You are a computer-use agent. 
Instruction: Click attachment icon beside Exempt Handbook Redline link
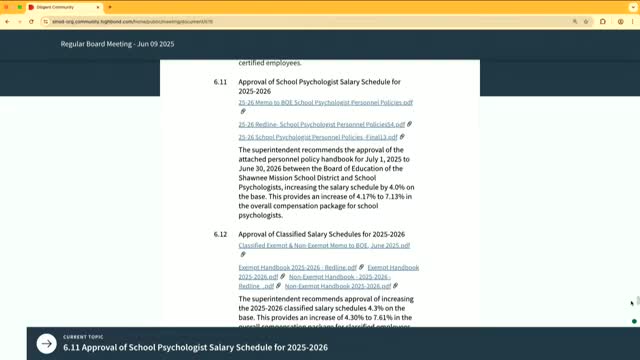(x=361, y=267)
